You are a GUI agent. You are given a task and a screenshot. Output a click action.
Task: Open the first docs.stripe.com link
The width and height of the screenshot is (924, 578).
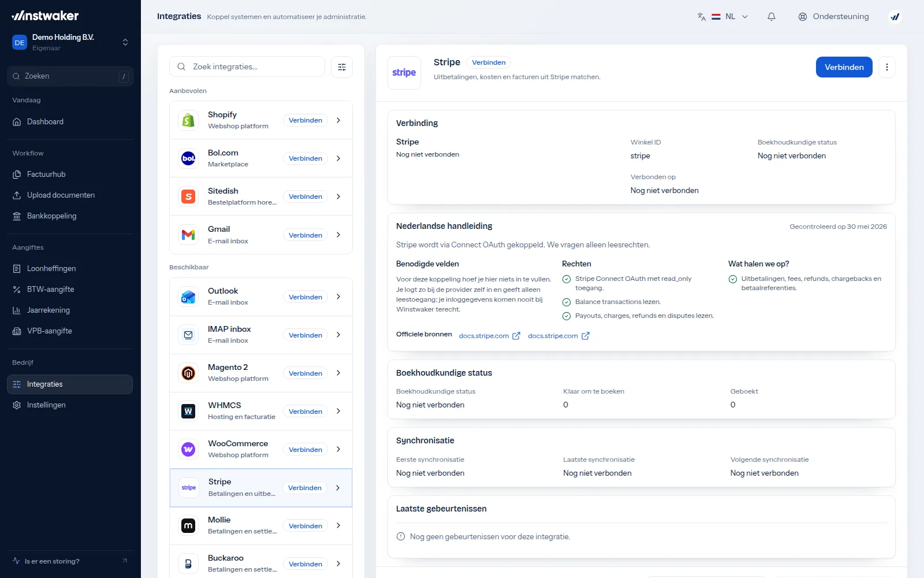(x=489, y=336)
